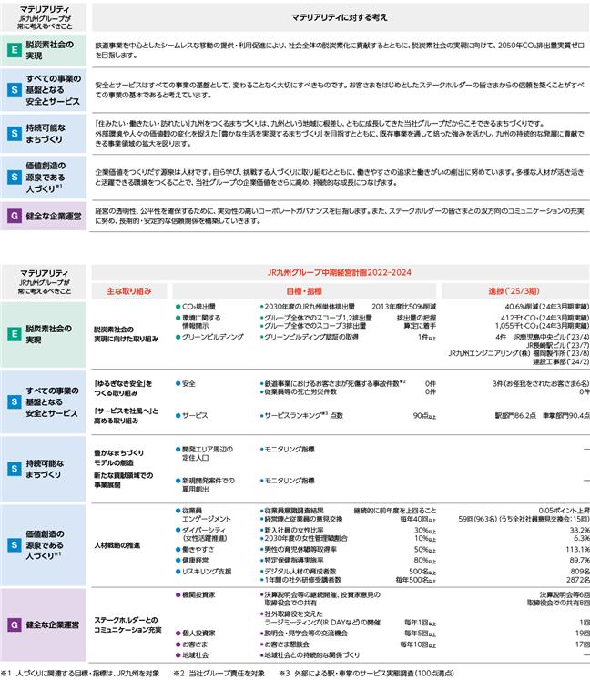Image resolution: width=590 pixels, height=700 pixels.
Task: Select the 人材戦略の推進 cell
Action: tap(117, 545)
